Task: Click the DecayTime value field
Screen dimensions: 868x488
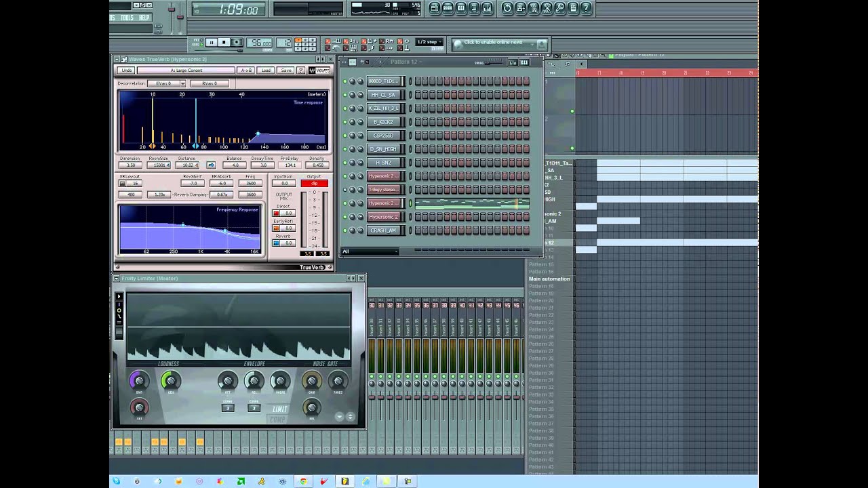Action: click(x=263, y=165)
